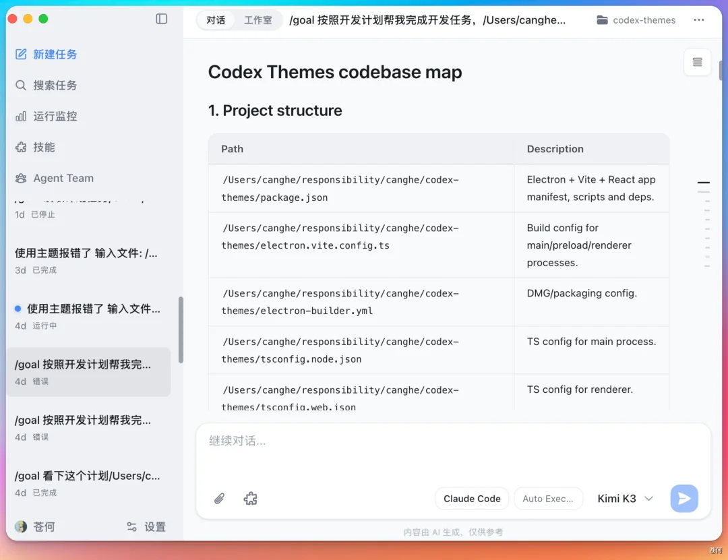
Task: Click the first outline marker in minimap
Action: [x=703, y=183]
